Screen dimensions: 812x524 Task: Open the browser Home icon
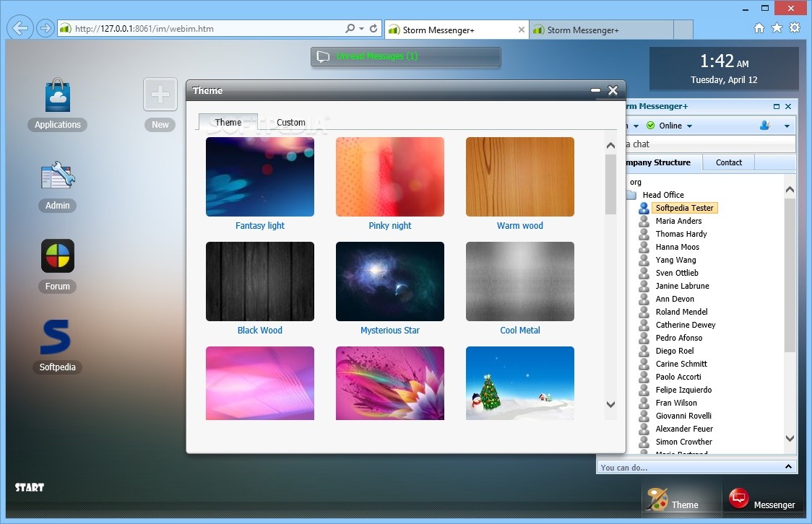[x=759, y=28]
